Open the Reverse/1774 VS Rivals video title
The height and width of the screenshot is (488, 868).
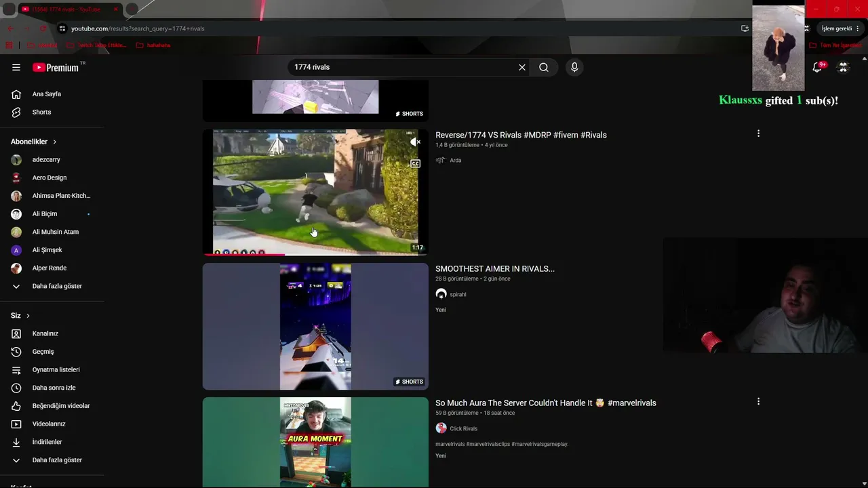pyautogui.click(x=521, y=135)
